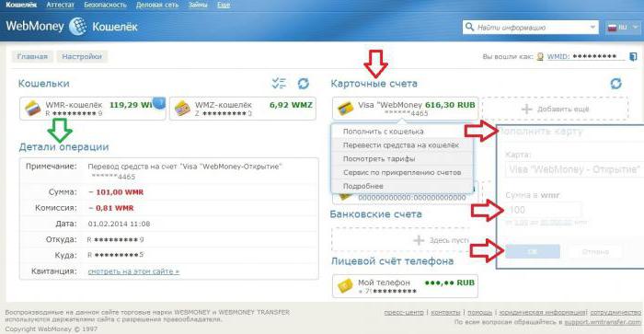Confirm with the OK button in dialog
644x334 pixels.
coord(533,251)
